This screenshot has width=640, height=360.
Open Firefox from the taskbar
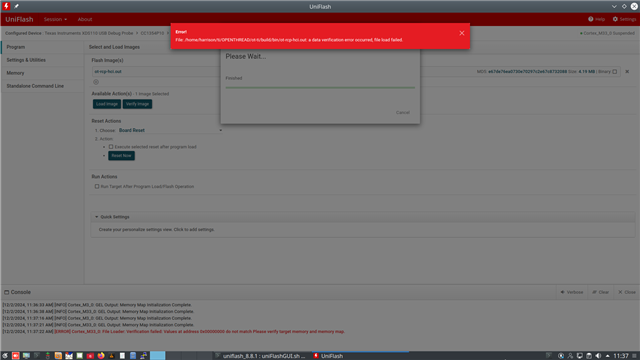coord(101,356)
